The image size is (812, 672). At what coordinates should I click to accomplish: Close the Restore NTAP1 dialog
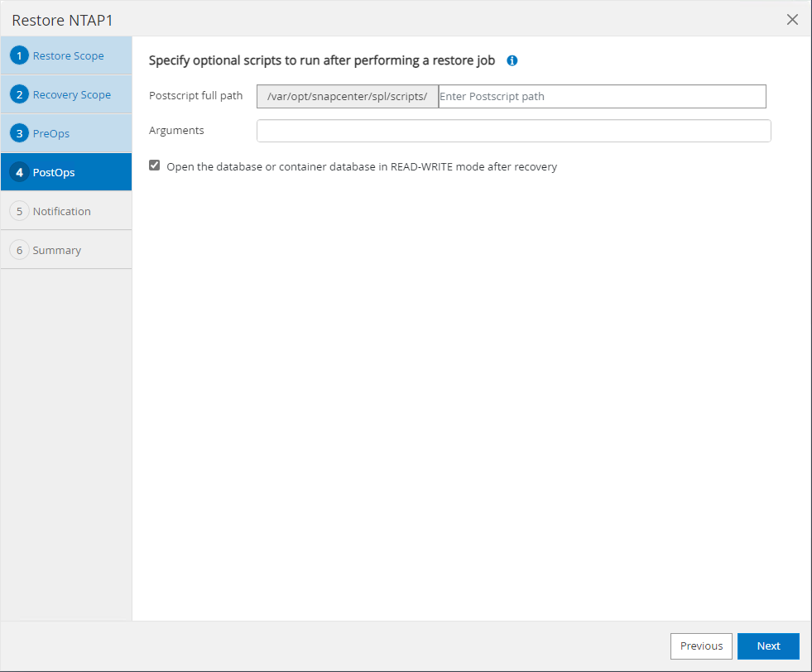[792, 20]
